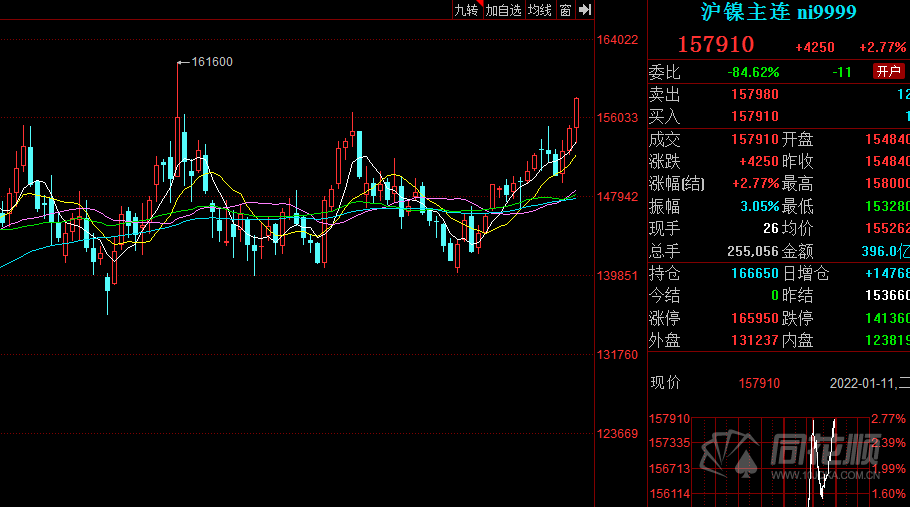Click the red 开户 button
Image resolution: width=910 pixels, height=507 pixels.
889,71
